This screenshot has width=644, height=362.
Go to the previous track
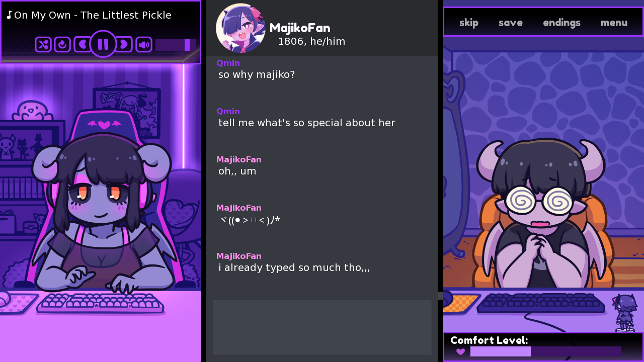coord(82,44)
